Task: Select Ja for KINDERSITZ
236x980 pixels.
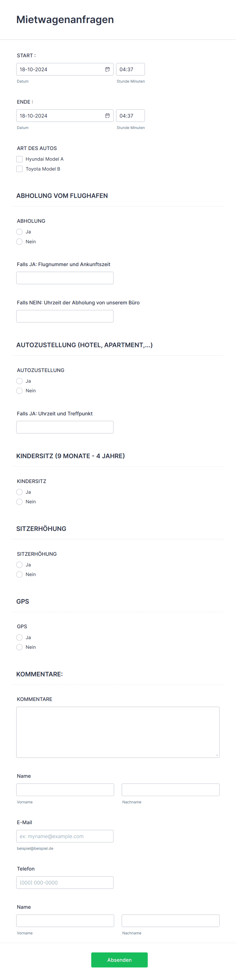Action: (x=19, y=492)
